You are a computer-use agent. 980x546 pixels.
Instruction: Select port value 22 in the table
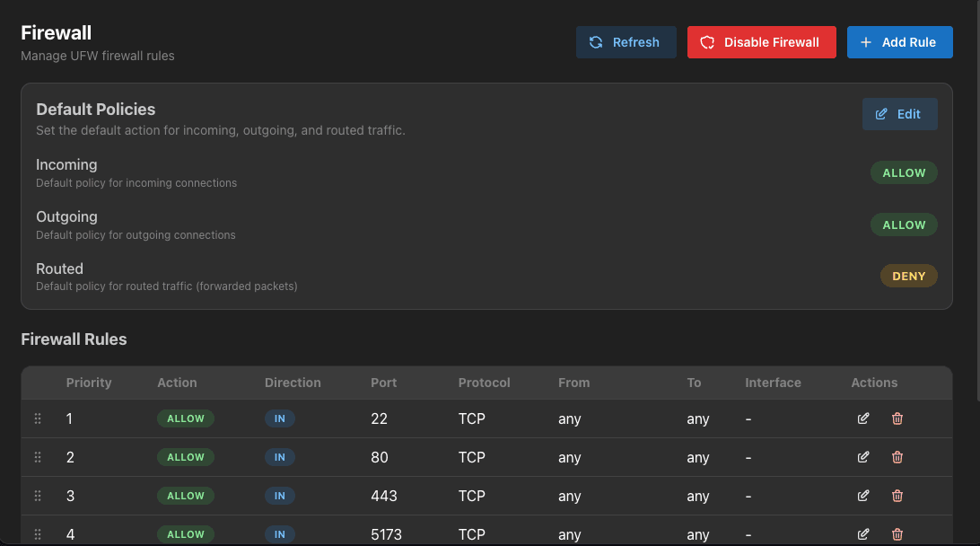[x=380, y=418]
